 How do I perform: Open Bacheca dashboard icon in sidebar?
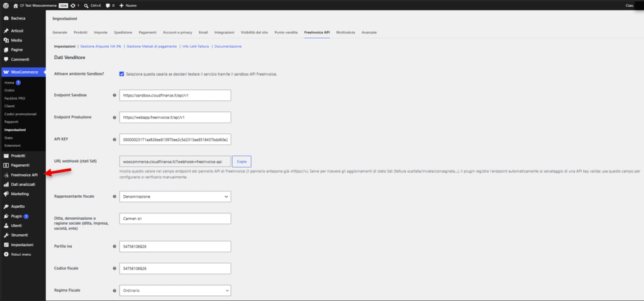click(6, 18)
